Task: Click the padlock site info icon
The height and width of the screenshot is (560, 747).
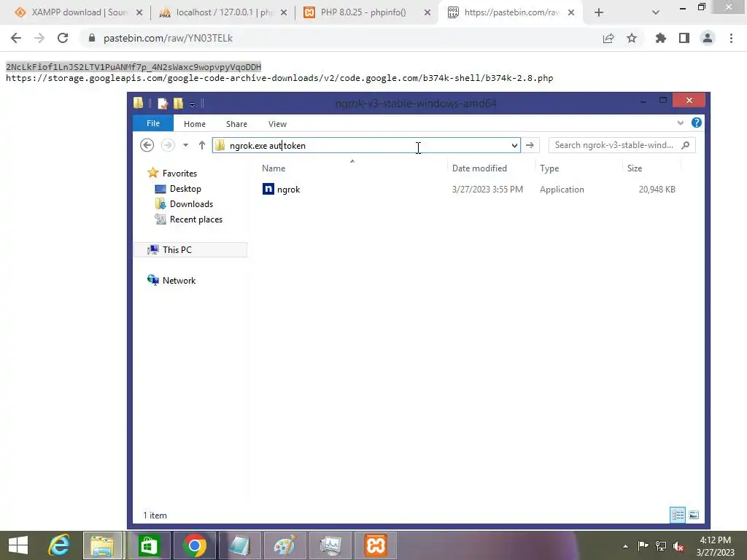Action: click(92, 38)
